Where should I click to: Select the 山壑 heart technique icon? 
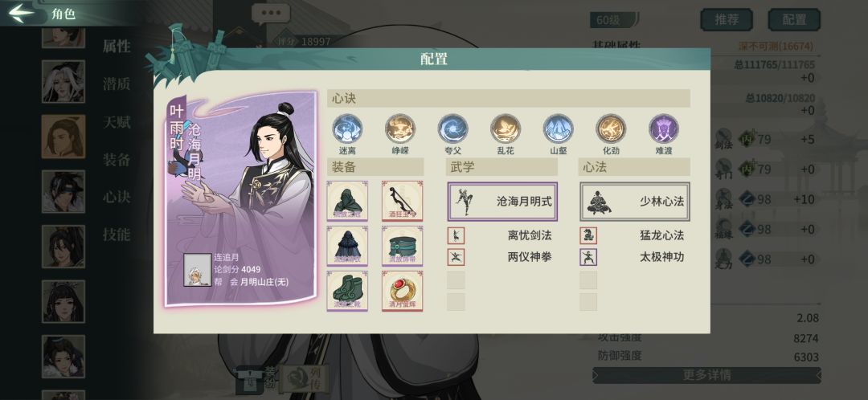[558, 129]
